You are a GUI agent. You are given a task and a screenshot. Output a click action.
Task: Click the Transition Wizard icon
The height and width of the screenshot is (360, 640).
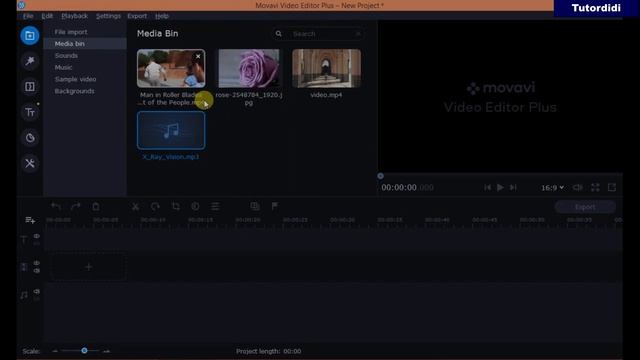point(255,207)
